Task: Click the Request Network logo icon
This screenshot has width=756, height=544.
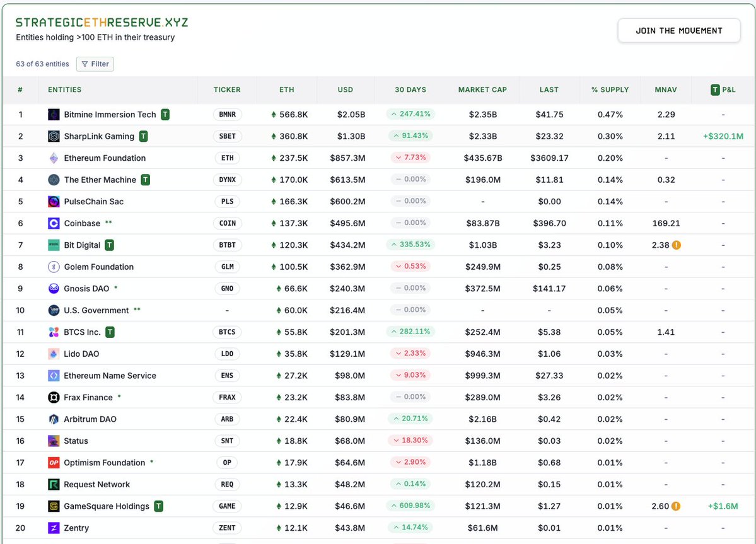Action: coord(54,484)
